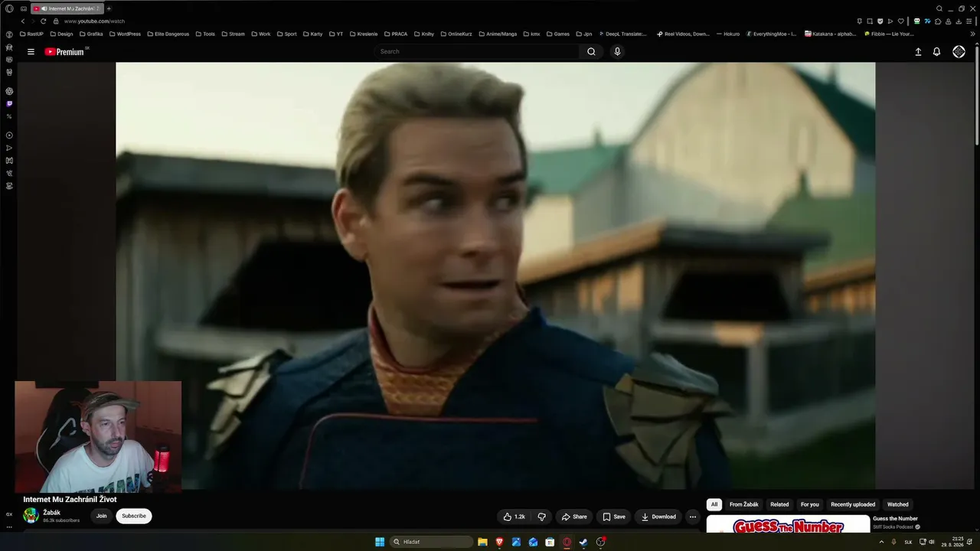The image size is (980, 551).
Task: Search open tabs with magnifier icon
Action: click(939, 8)
